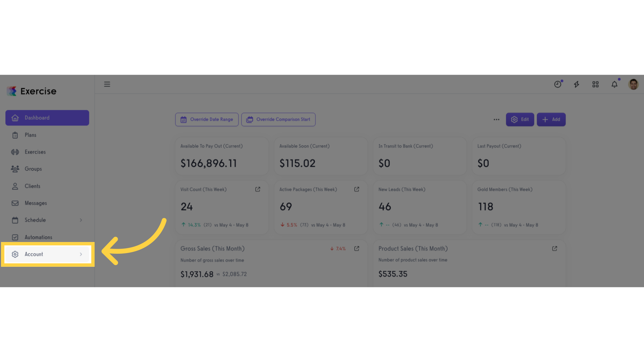Click the Add widget button
Viewport: 644px width, 362px height.
(x=551, y=120)
